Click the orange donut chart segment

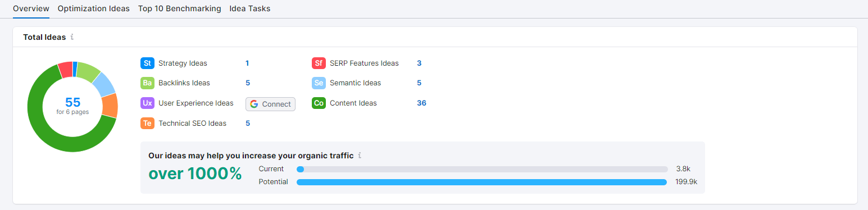pos(110,106)
